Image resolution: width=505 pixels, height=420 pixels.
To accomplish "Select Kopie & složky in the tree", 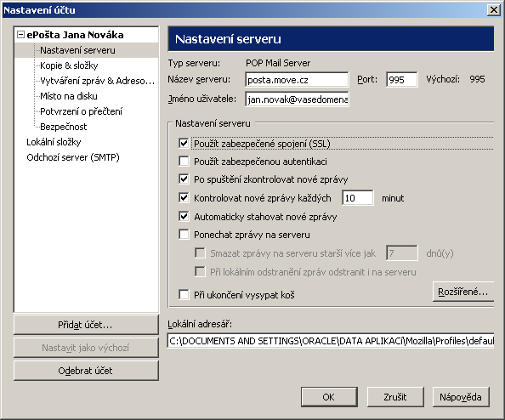I will pos(69,65).
